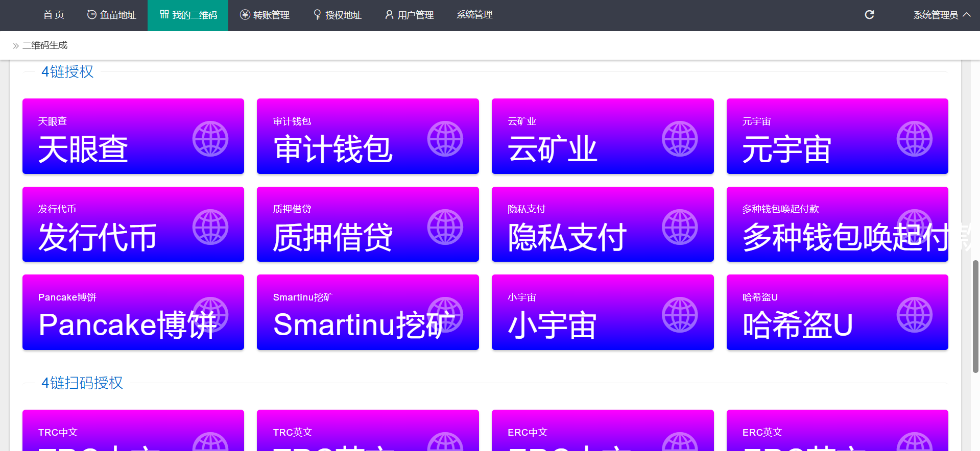The width and height of the screenshot is (980, 451).
Task: Click the refresh icon in top bar
Action: coord(869,15)
